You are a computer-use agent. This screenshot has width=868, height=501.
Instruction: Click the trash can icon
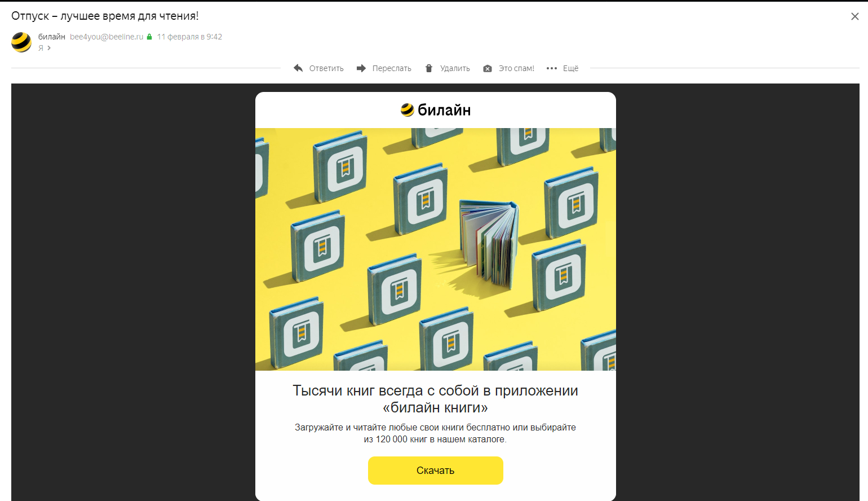coord(429,68)
